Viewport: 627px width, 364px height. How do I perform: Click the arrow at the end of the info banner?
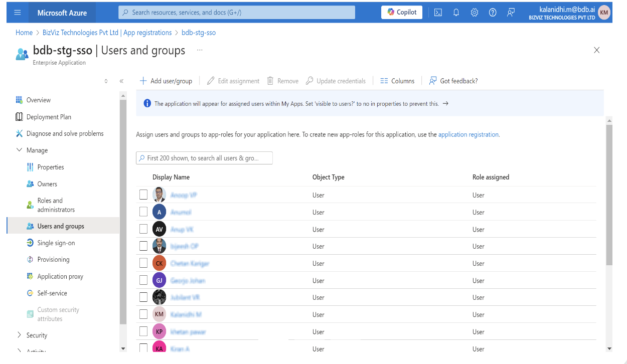[445, 104]
